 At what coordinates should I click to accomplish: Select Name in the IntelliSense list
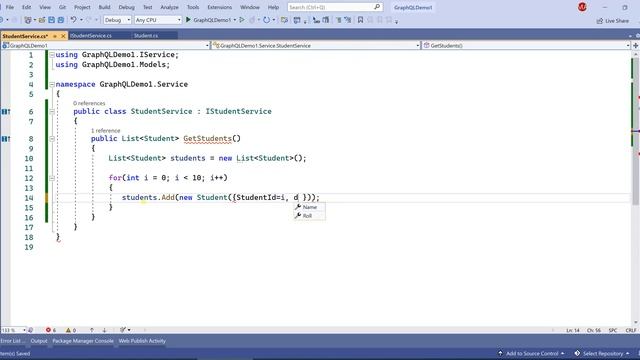(x=309, y=207)
